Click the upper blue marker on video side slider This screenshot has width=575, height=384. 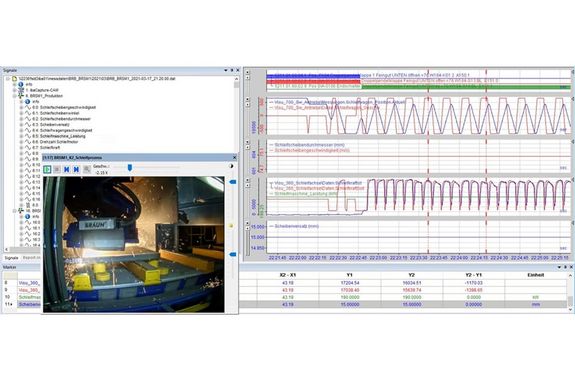tap(232, 182)
